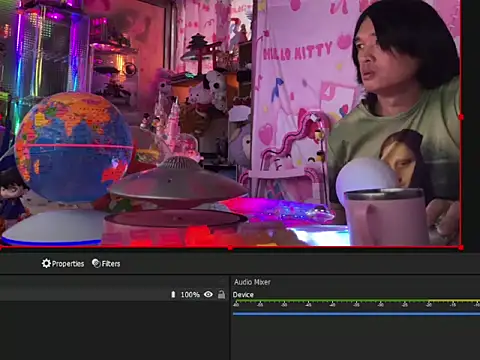Click the red handle on the preview's right edge
Screen dimensions: 480x360
coord(461,117)
